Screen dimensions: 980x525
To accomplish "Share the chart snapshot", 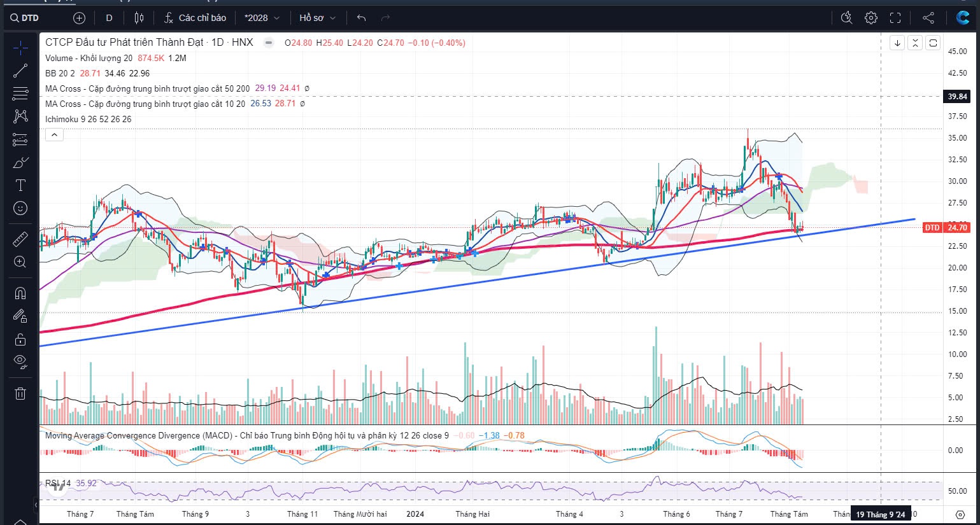I will [x=928, y=18].
